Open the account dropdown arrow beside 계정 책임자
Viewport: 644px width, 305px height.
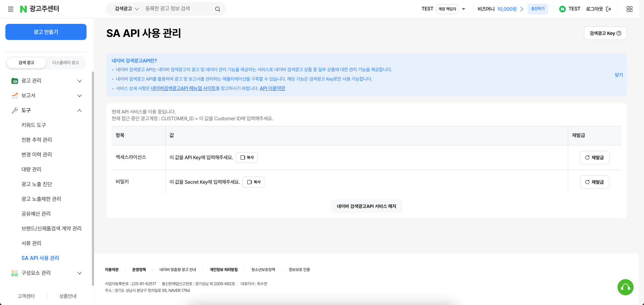coord(464,9)
